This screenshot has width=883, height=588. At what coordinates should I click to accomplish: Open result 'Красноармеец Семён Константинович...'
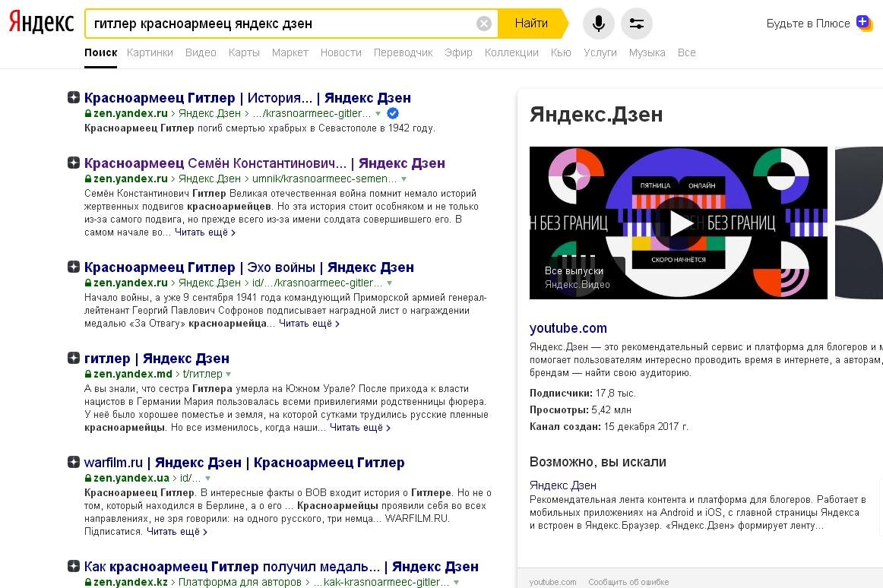[264, 163]
